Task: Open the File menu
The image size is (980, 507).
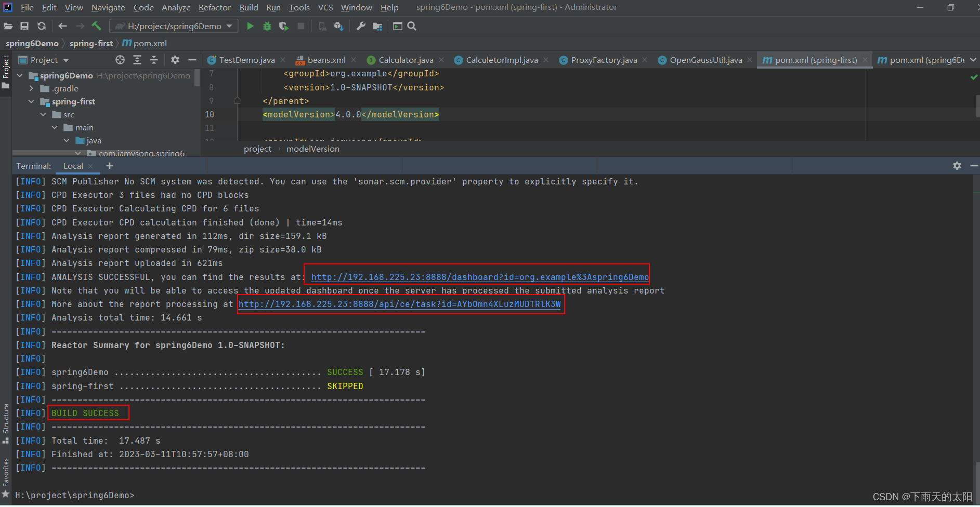Action: pyautogui.click(x=27, y=7)
